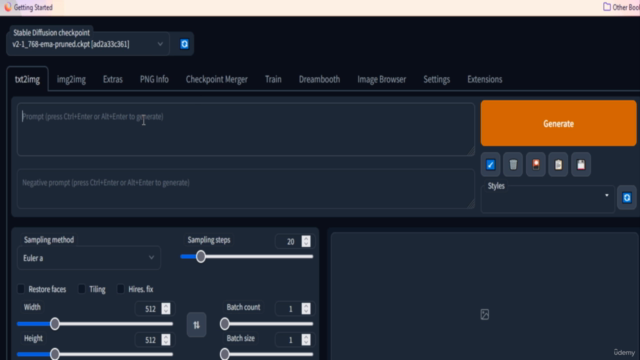Click the Sampling method label
This screenshot has width=640, height=360.
click(49, 240)
